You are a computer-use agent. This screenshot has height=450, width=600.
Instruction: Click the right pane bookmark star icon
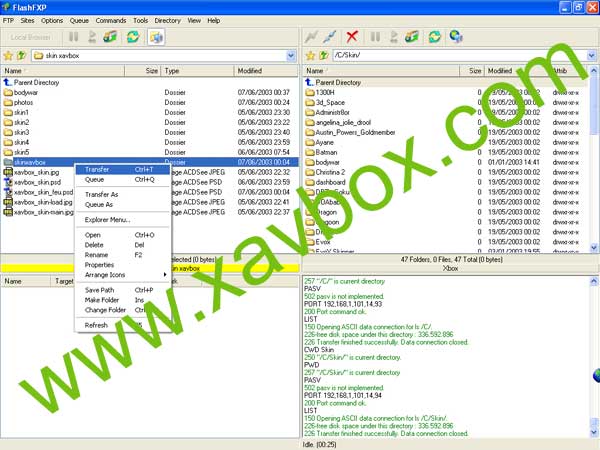[310, 56]
